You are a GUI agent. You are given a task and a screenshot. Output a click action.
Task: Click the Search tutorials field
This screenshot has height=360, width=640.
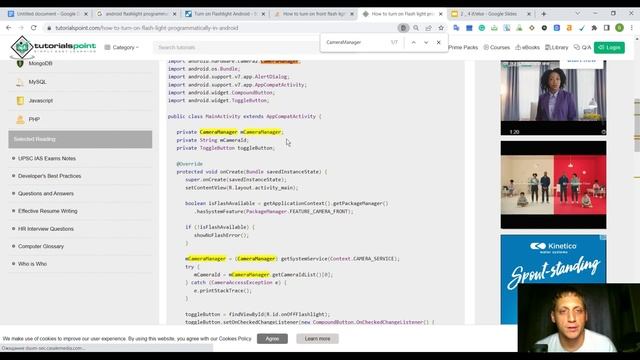[237, 47]
